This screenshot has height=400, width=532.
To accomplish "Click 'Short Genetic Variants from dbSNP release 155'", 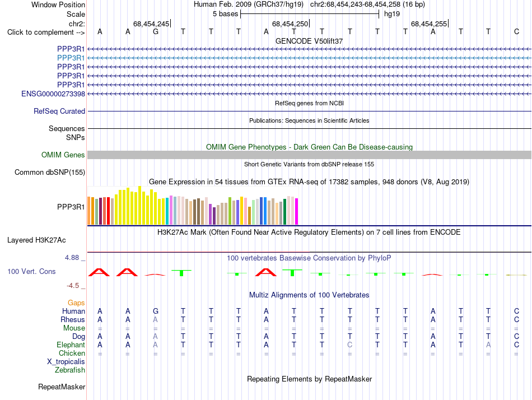I will (x=309, y=164).
